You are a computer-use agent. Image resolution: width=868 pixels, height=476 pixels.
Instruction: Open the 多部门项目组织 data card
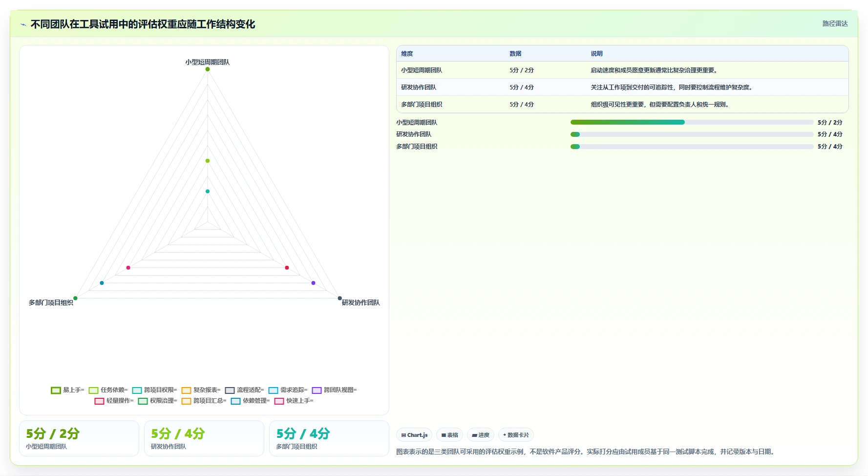point(329,438)
